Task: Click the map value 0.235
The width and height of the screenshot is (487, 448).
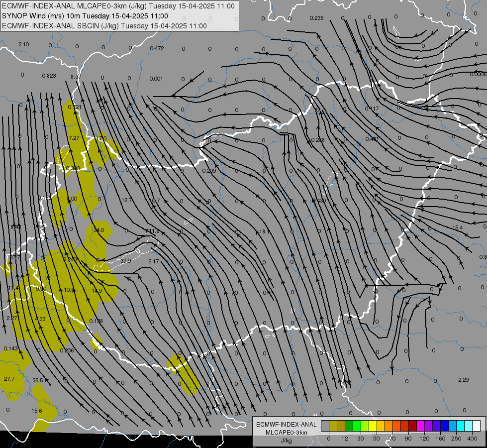Action: (x=316, y=18)
